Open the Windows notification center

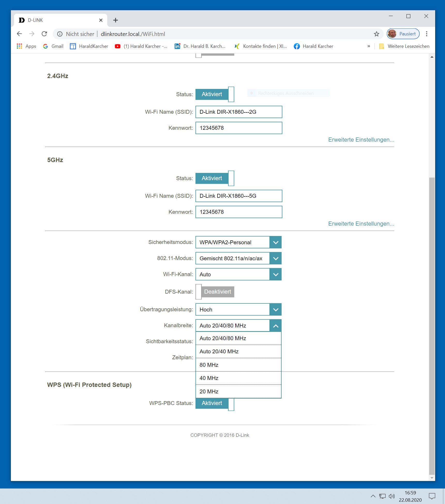coord(432,496)
